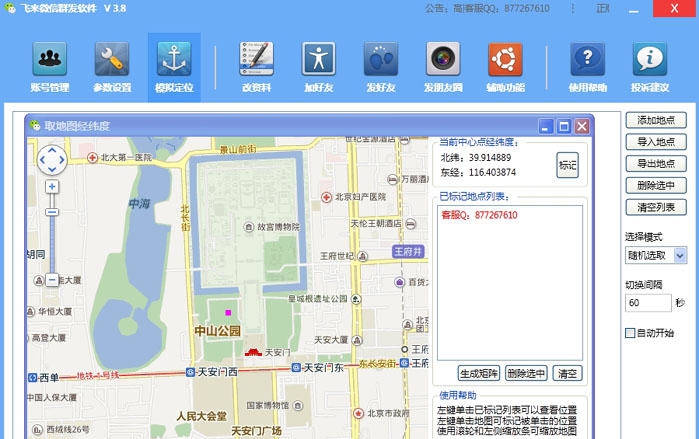Click 导入地点 button
699x439 pixels.
point(656,142)
